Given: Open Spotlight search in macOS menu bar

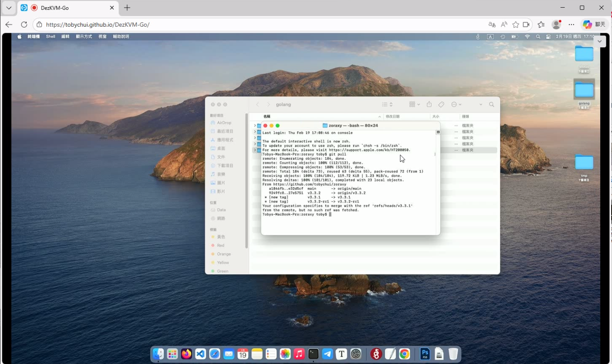Looking at the screenshot, I should click(x=538, y=36).
